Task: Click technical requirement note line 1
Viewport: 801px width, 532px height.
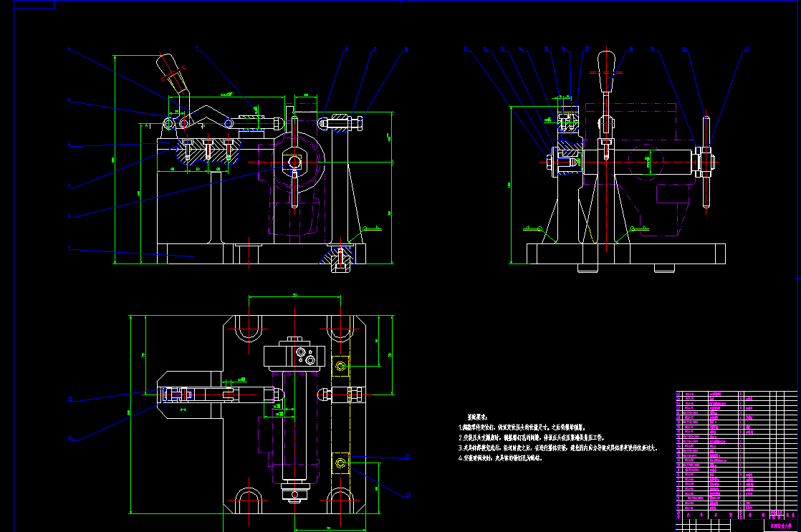Action: click(522, 427)
